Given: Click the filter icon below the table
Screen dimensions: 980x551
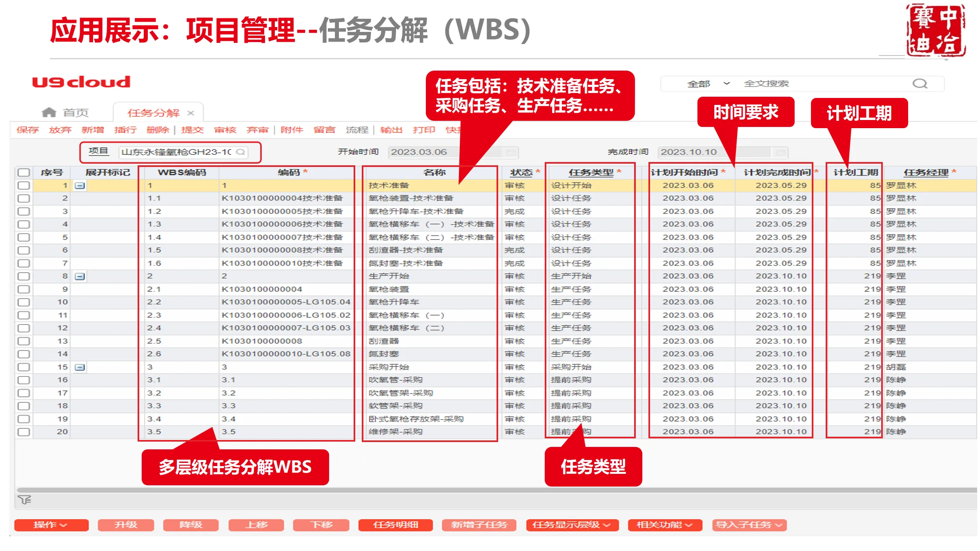Looking at the screenshot, I should coord(24,500).
